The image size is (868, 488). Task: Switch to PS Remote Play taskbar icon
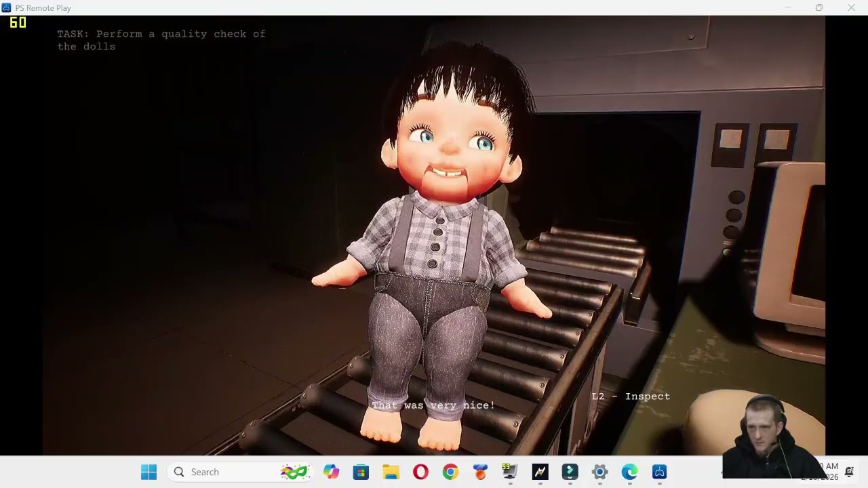click(x=659, y=472)
